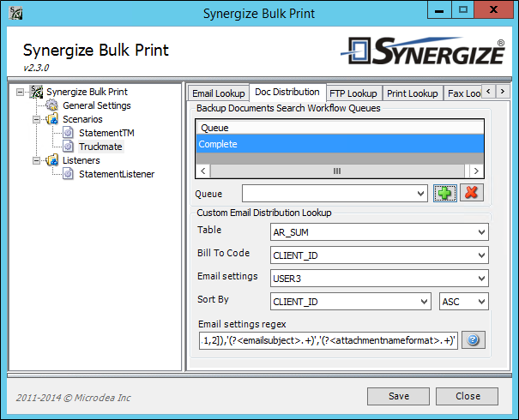The width and height of the screenshot is (519, 420).
Task: Switch to the FTP Lookup tab
Action: pos(353,93)
